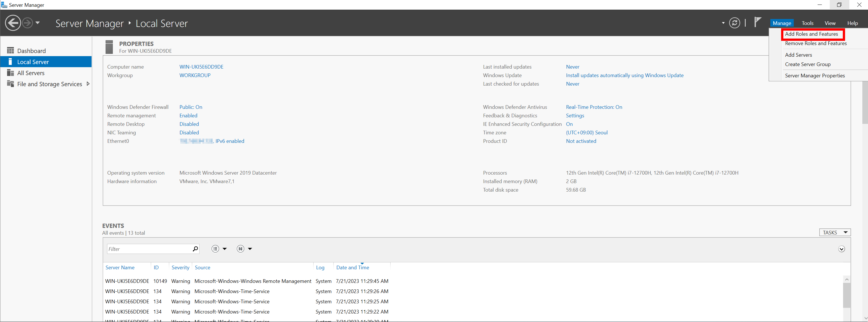Select event at 7/21/2023 11:29:25 AM

point(247,301)
